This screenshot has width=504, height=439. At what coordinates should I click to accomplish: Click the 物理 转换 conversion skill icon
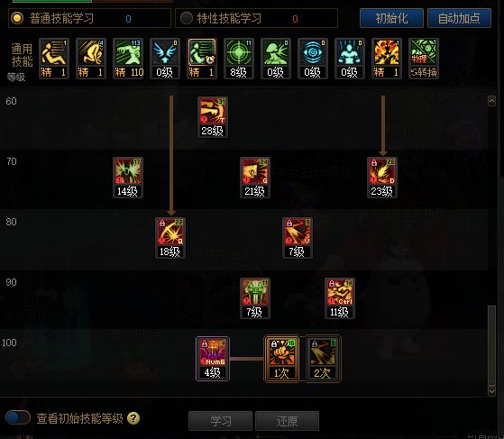point(424,59)
